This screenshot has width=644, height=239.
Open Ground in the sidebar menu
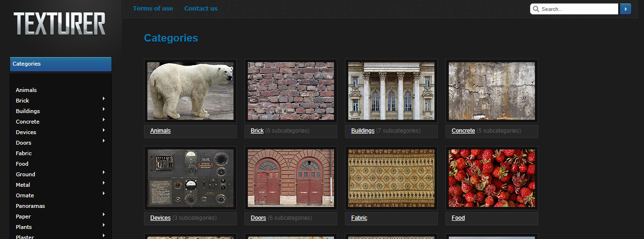(25, 174)
